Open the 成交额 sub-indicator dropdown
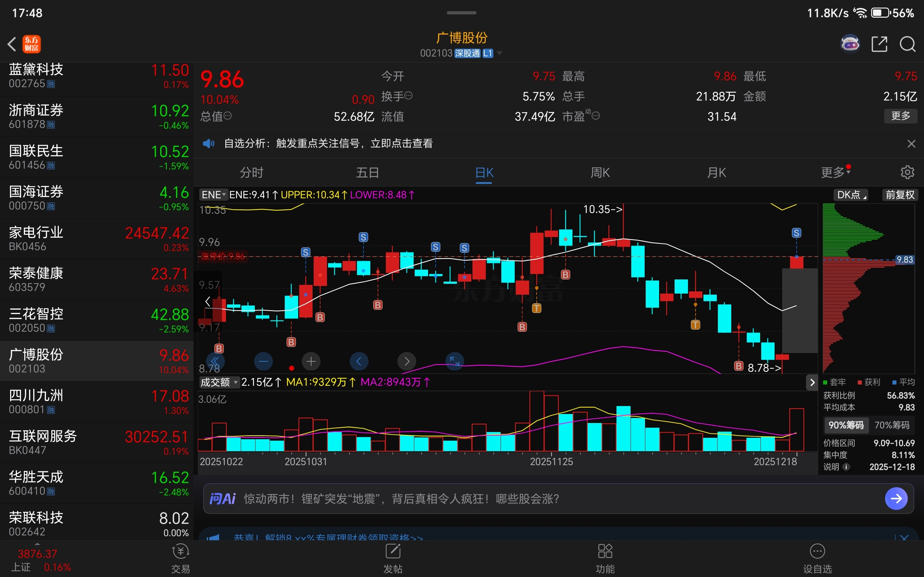 (x=219, y=382)
